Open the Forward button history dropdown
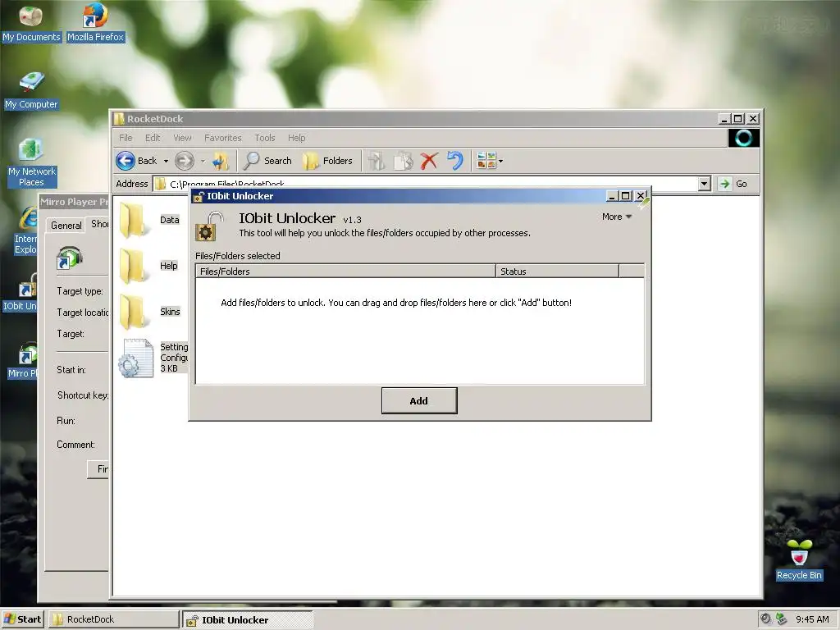840x630 pixels. (x=203, y=162)
